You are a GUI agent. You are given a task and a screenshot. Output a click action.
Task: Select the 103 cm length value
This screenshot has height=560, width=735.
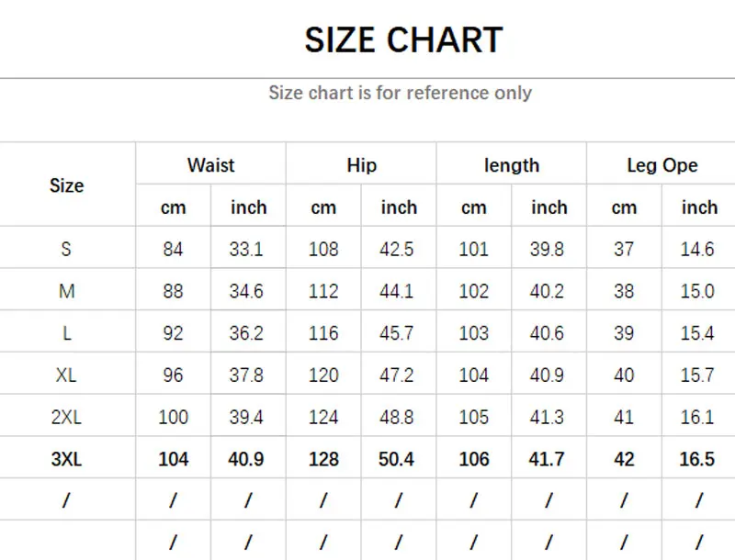click(473, 333)
